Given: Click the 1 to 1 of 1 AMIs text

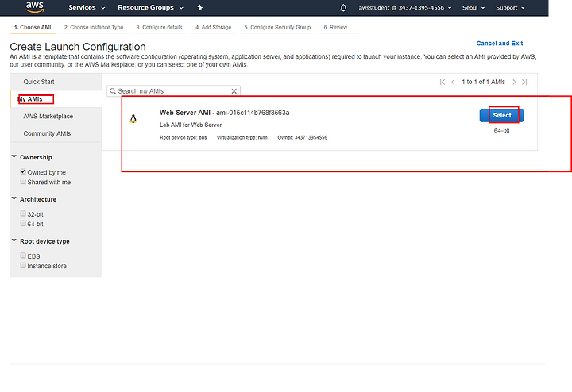Looking at the screenshot, I should tap(483, 82).
